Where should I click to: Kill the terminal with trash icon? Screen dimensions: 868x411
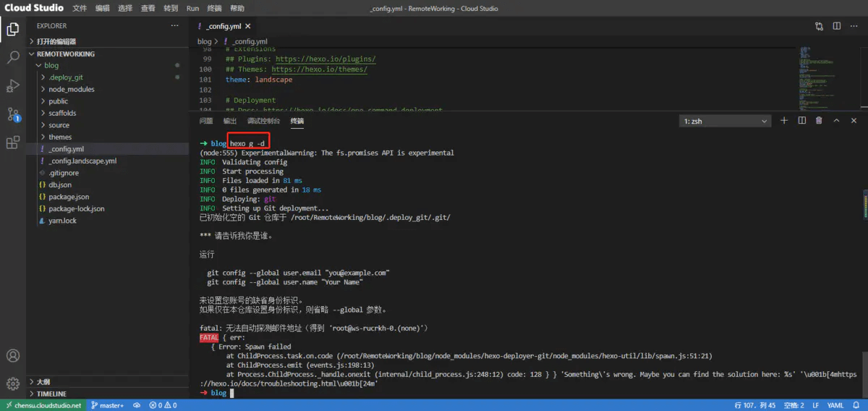(819, 121)
